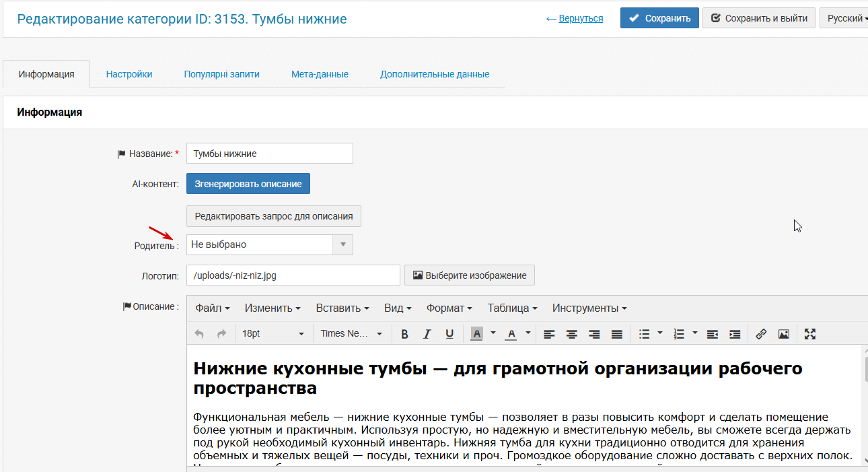Open the Дополнительные данные tab

coord(435,74)
